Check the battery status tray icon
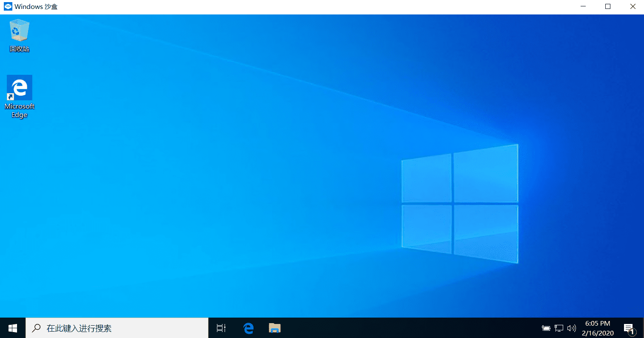 point(546,328)
